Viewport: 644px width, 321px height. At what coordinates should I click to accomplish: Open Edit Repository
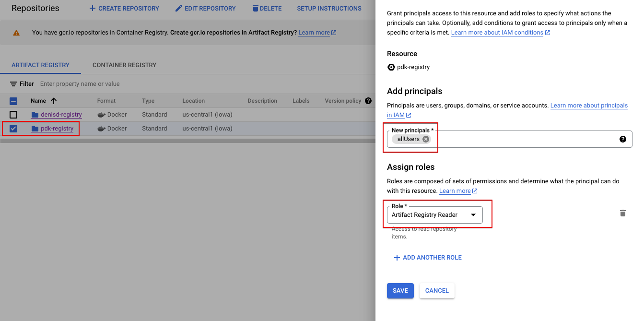pos(206,8)
